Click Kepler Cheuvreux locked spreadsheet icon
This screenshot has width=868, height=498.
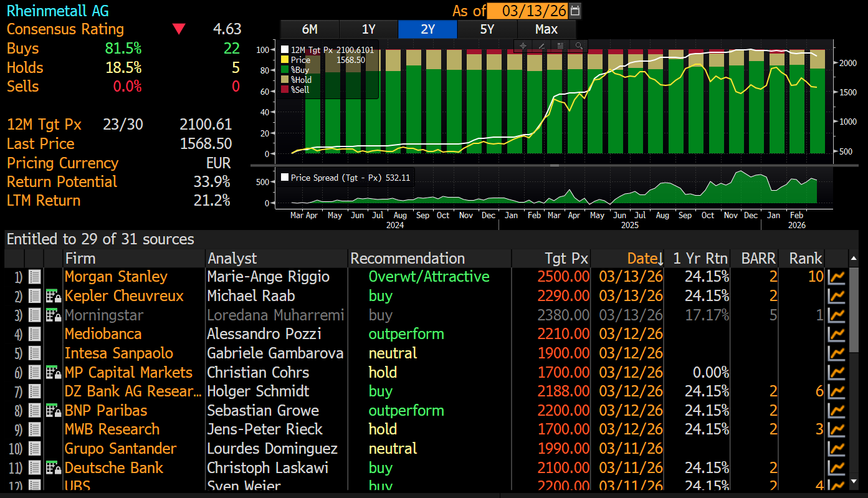(x=54, y=296)
